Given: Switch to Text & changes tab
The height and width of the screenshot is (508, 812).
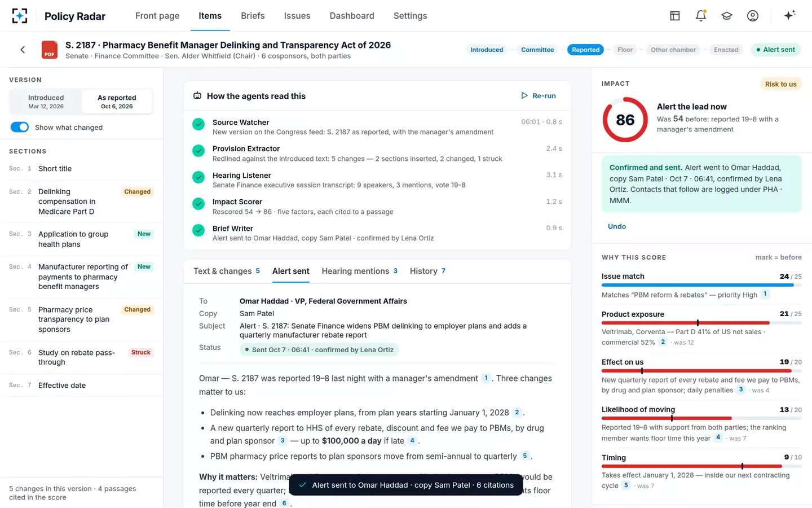Looking at the screenshot, I should click(227, 271).
